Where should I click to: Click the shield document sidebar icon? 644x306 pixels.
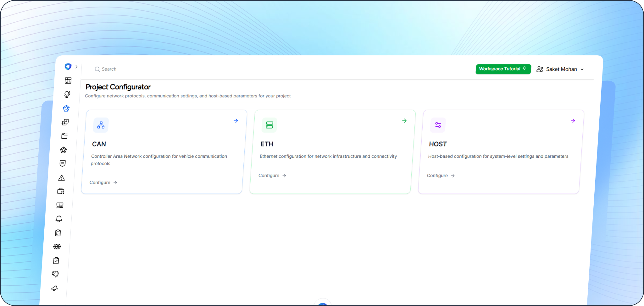pyautogui.click(x=63, y=163)
